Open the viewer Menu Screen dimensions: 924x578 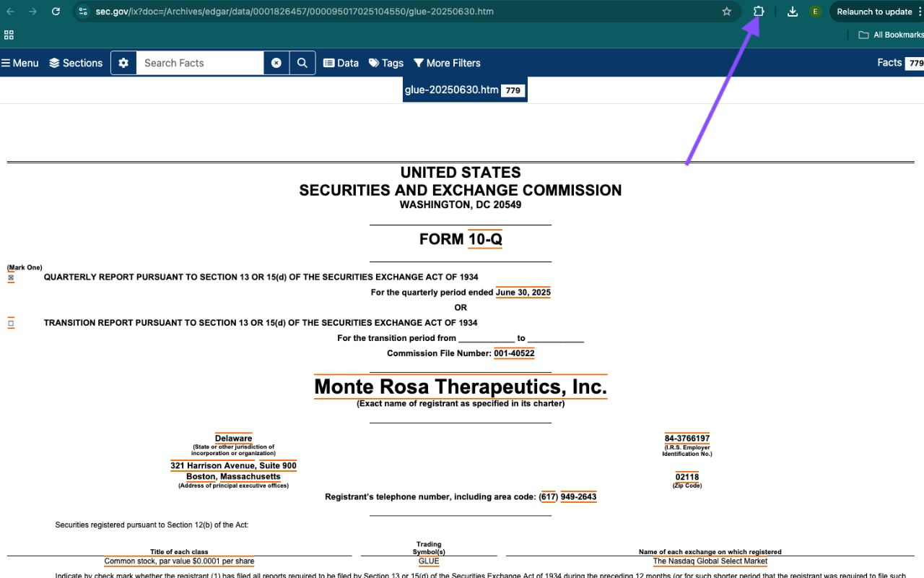[x=20, y=63]
